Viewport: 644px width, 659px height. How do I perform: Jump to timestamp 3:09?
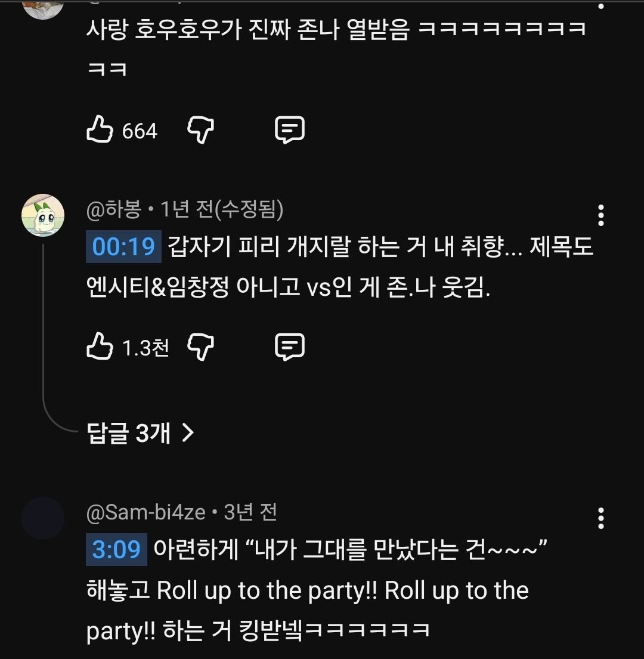(x=116, y=549)
